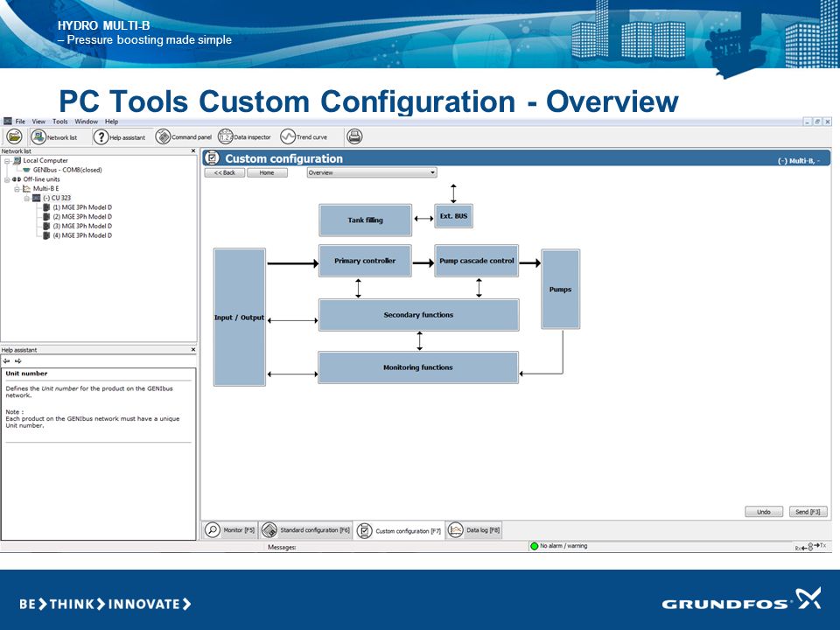Select GENIbus - COM8(closed) entry
The width and height of the screenshot is (840, 630).
click(67, 170)
